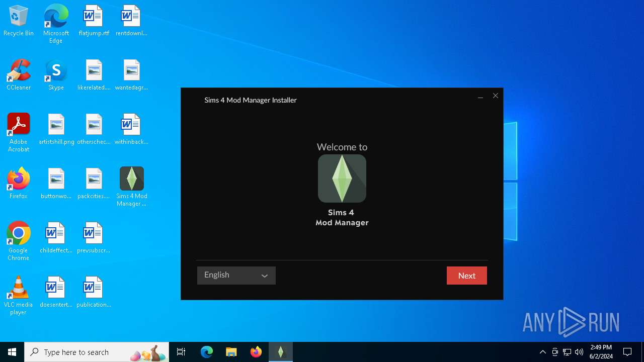This screenshot has width=644, height=362.
Task: Select the Adobe Acrobat shortcut
Action: pos(19,133)
